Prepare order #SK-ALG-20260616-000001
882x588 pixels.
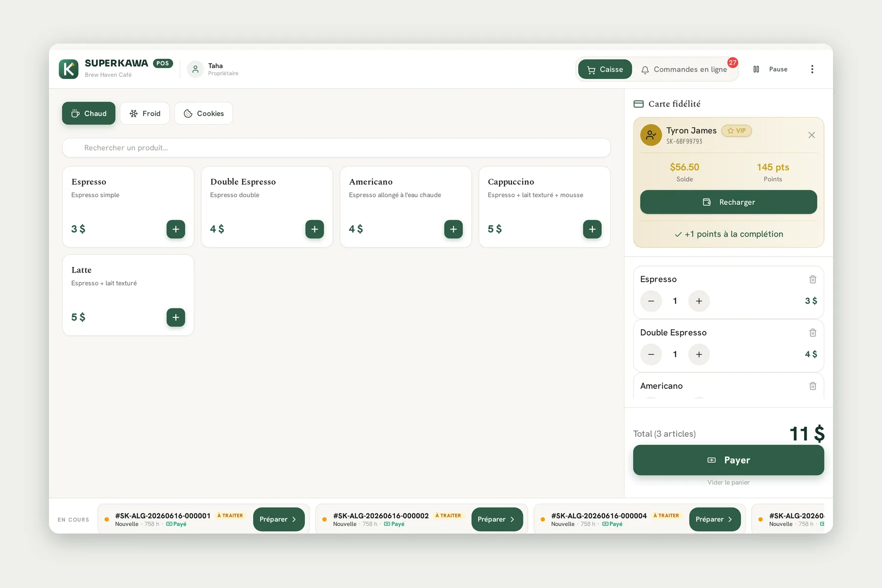point(279,519)
